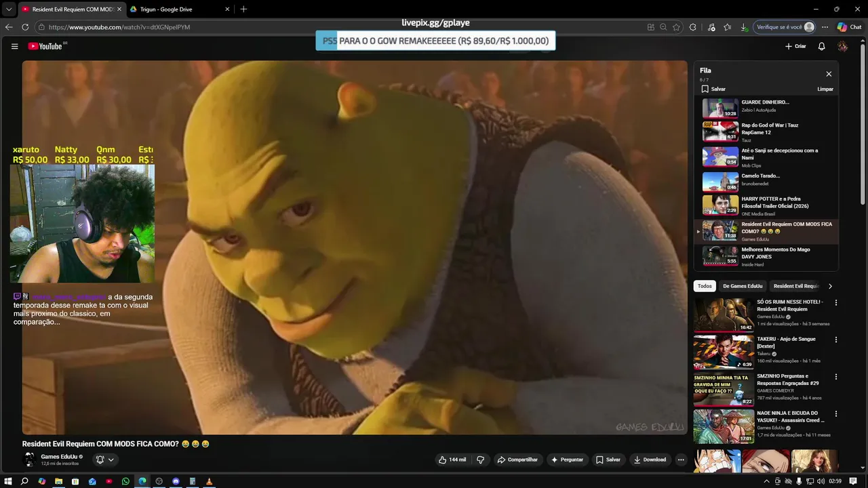Click the Compartilhar share button
The width and height of the screenshot is (868, 488).
click(517, 460)
